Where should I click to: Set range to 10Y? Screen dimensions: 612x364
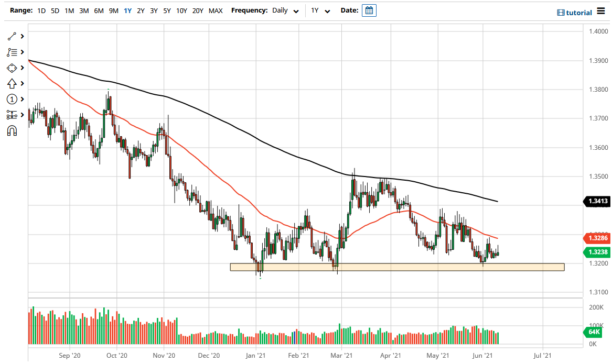pyautogui.click(x=181, y=11)
